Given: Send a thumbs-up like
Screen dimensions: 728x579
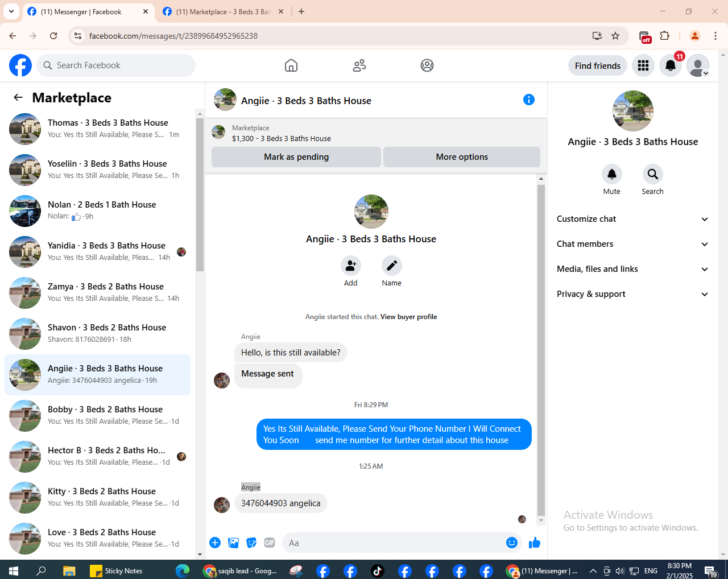Looking at the screenshot, I should click(x=535, y=543).
